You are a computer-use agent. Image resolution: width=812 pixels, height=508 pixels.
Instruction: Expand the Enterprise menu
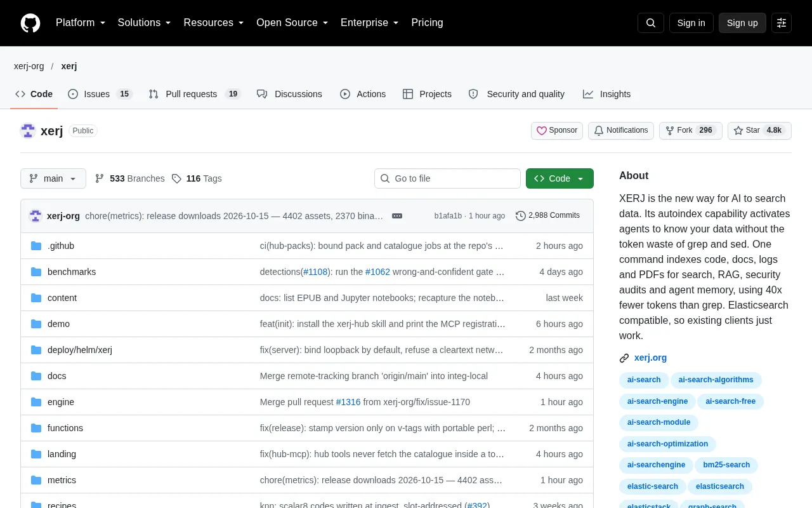(370, 23)
